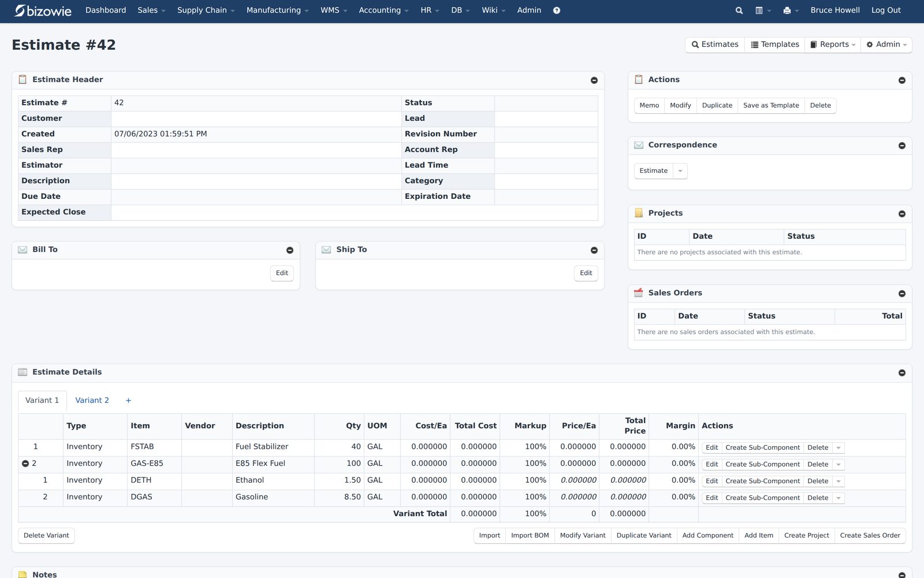Open the list menu icon in the top bar
924x578 pixels.
point(763,10)
